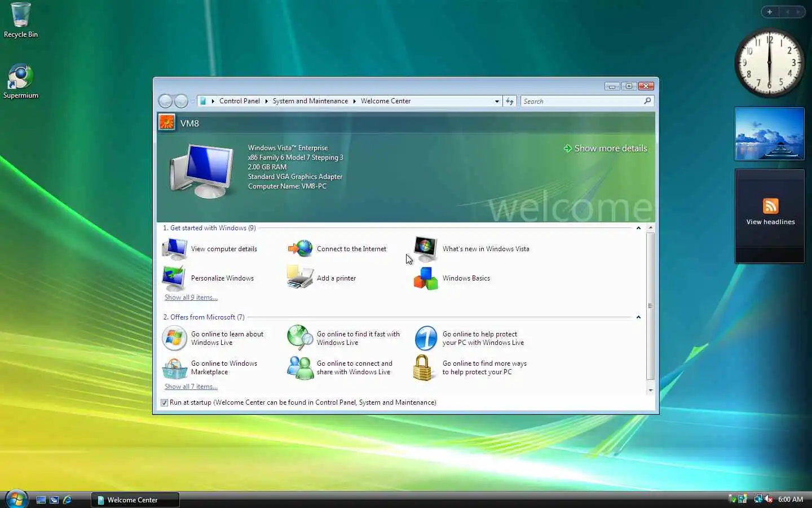
Task: Click the Windows Vista Enterprise text
Action: tap(288, 148)
